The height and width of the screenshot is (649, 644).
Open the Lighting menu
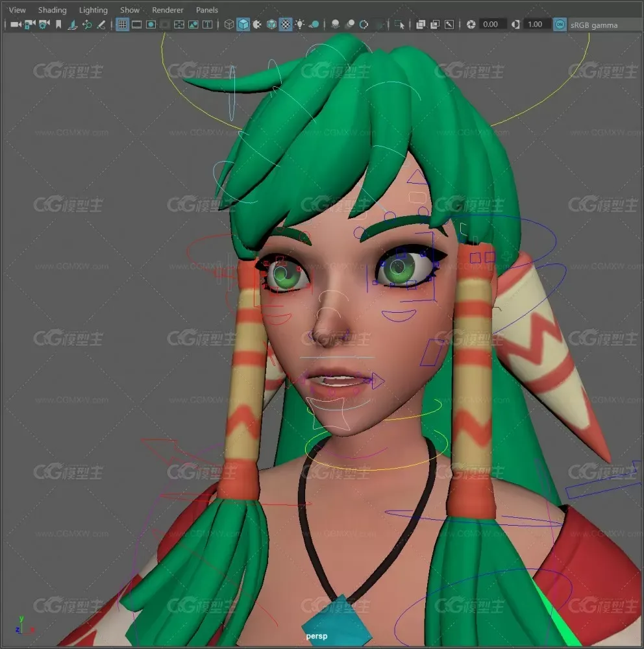click(x=93, y=10)
